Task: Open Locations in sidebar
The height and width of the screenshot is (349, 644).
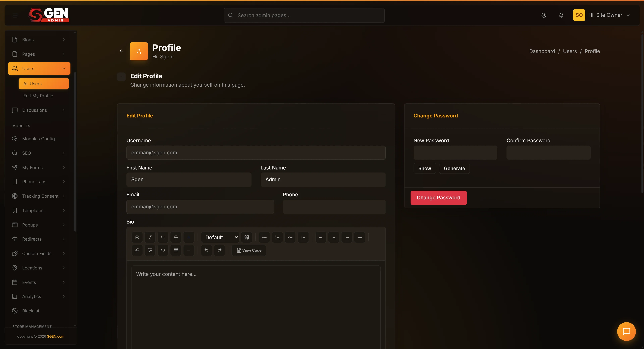Action: click(x=39, y=268)
